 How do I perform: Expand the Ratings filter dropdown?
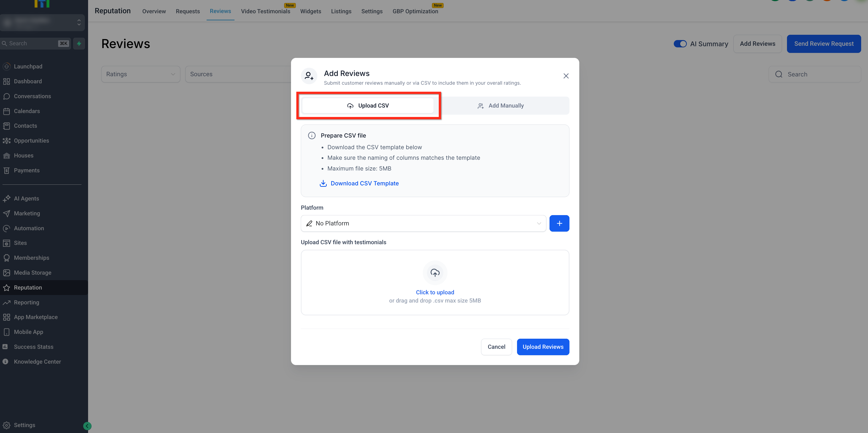coord(140,74)
